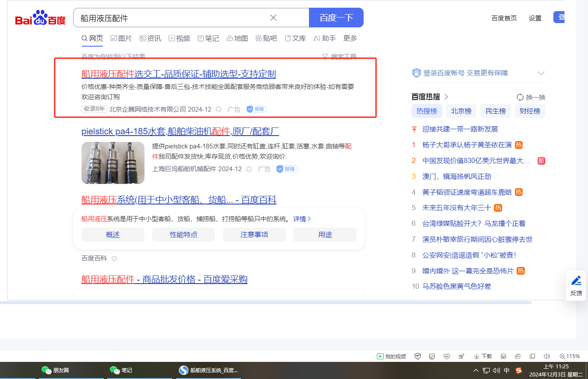This screenshot has width=588, height=379.
Task: Click the 换一换 refresh hot search icon
Action: [520, 97]
